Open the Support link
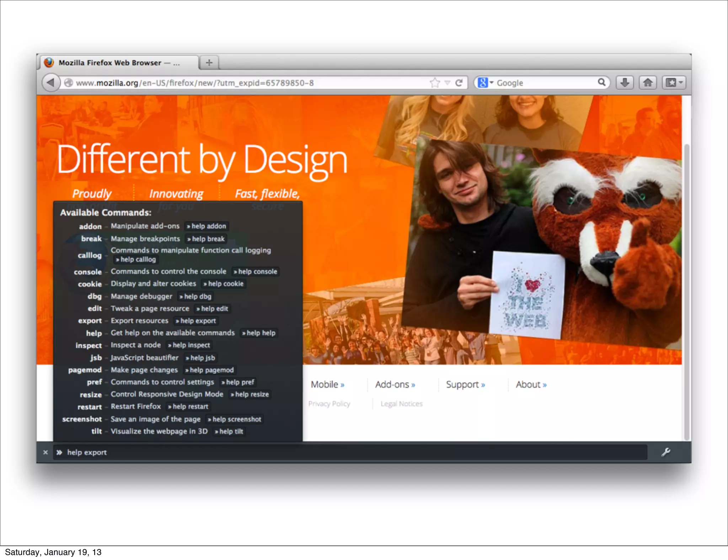Image resolution: width=728 pixels, height=560 pixels. tap(465, 385)
